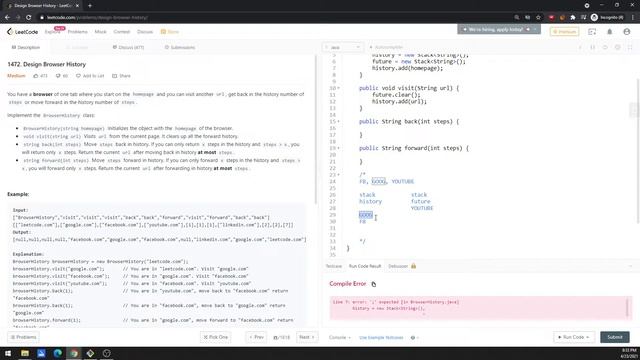Bookmark the page with star icon

pos(538,17)
